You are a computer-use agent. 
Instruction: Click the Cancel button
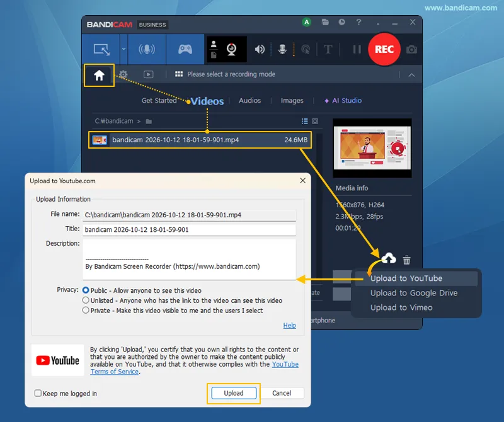282,393
